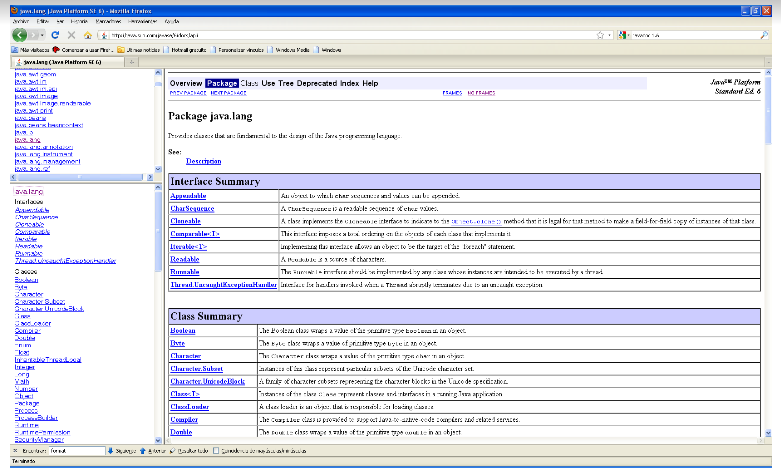
Task: Open the Appendable interface link
Action: click(188, 196)
